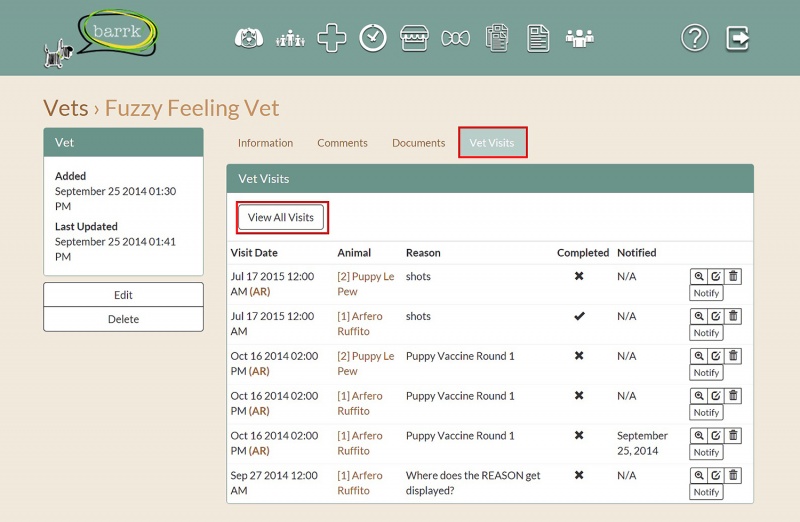Open the clock checkmark icon in header

click(x=373, y=38)
